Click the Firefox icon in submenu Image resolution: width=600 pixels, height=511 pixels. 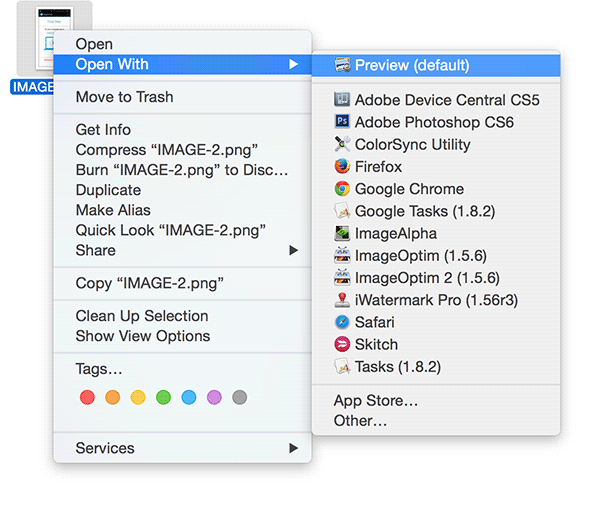coord(342,167)
